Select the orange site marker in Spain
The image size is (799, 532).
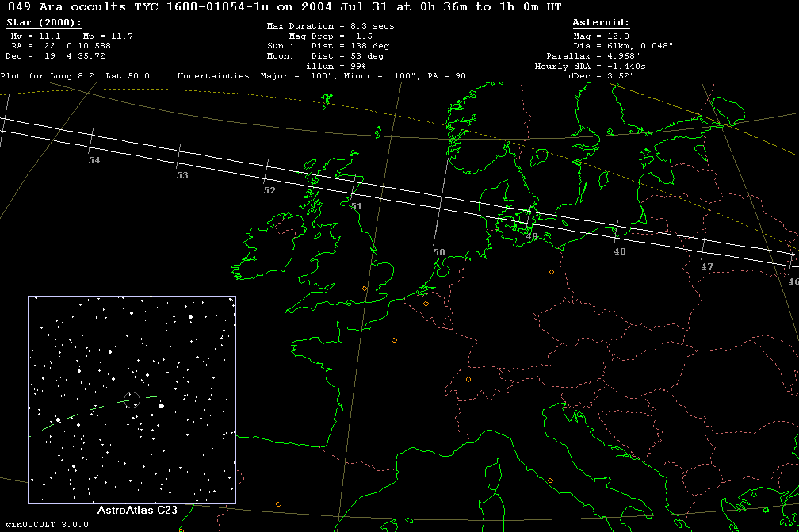tap(278, 504)
